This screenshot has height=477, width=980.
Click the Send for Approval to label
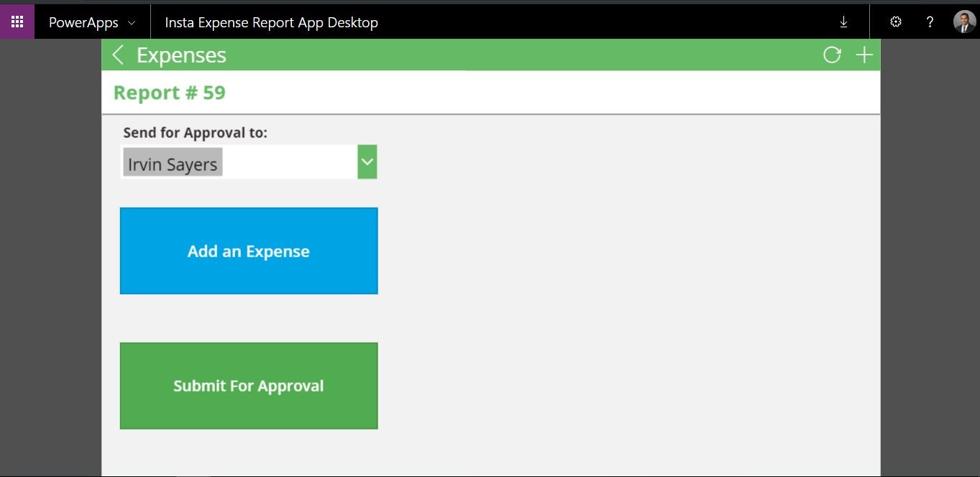coord(196,133)
